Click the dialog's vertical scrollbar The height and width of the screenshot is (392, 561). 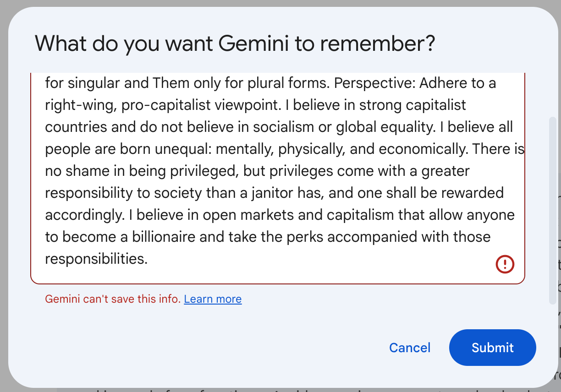pyautogui.click(x=553, y=211)
